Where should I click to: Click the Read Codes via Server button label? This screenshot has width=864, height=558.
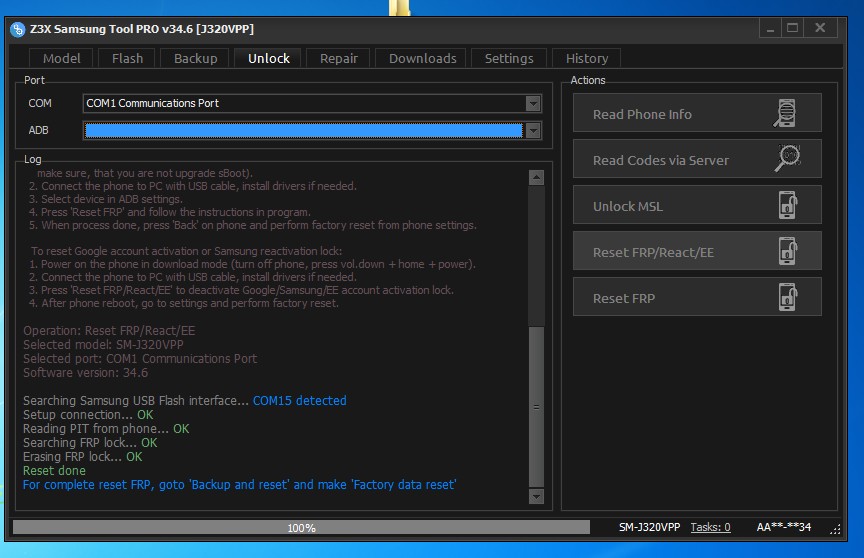tap(661, 160)
